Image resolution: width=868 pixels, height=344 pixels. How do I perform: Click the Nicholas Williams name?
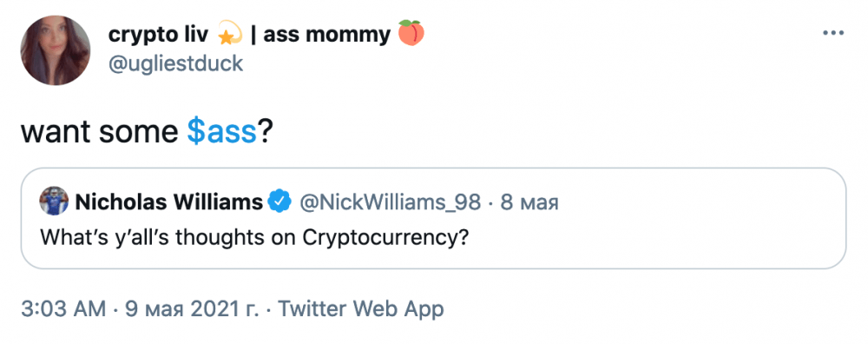coord(169,203)
